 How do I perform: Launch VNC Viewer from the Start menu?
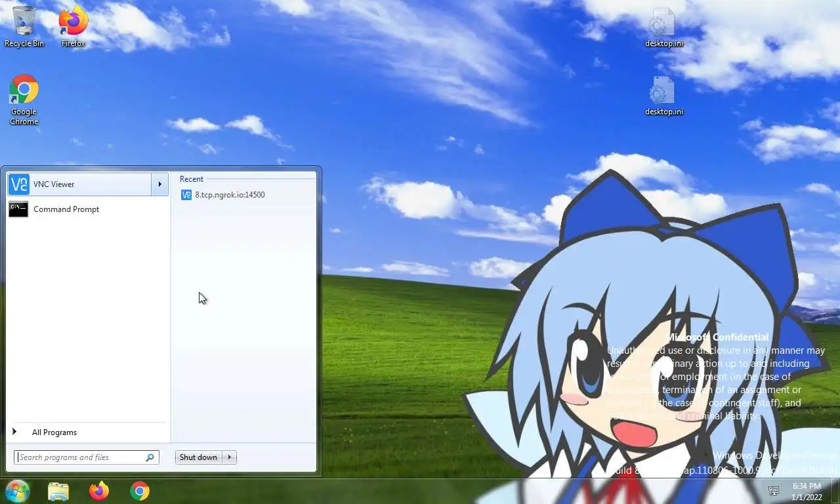79,184
